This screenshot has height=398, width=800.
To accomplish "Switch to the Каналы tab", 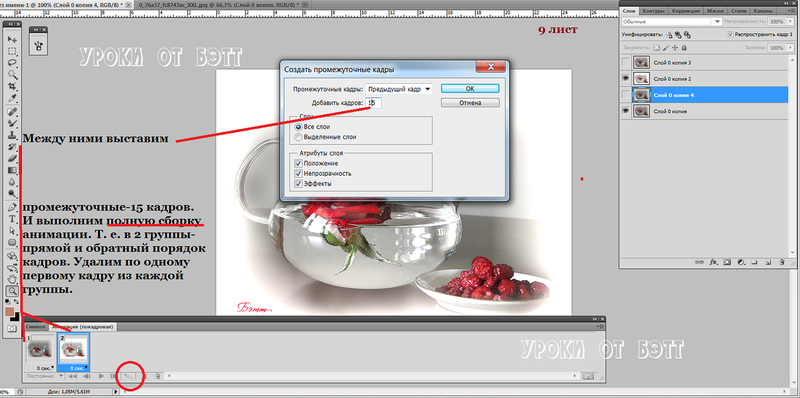I will click(x=777, y=11).
